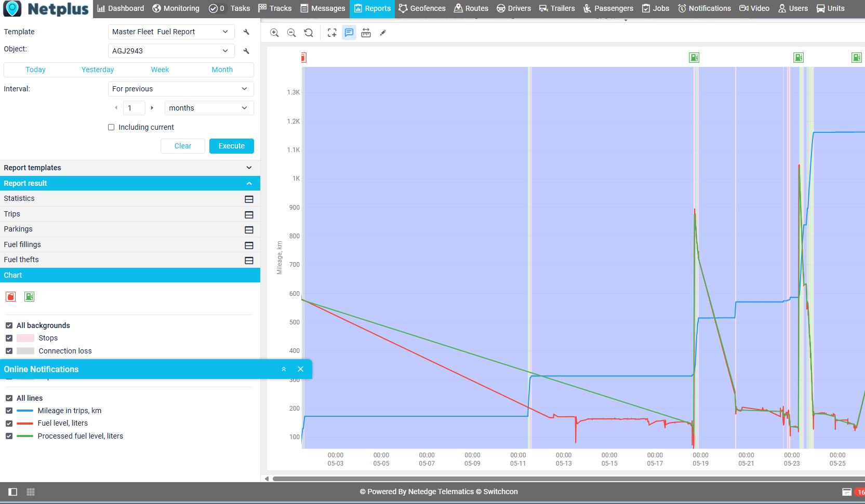Toggle full screen chart view icon
Image resolution: width=865 pixels, height=504 pixels.
(332, 33)
